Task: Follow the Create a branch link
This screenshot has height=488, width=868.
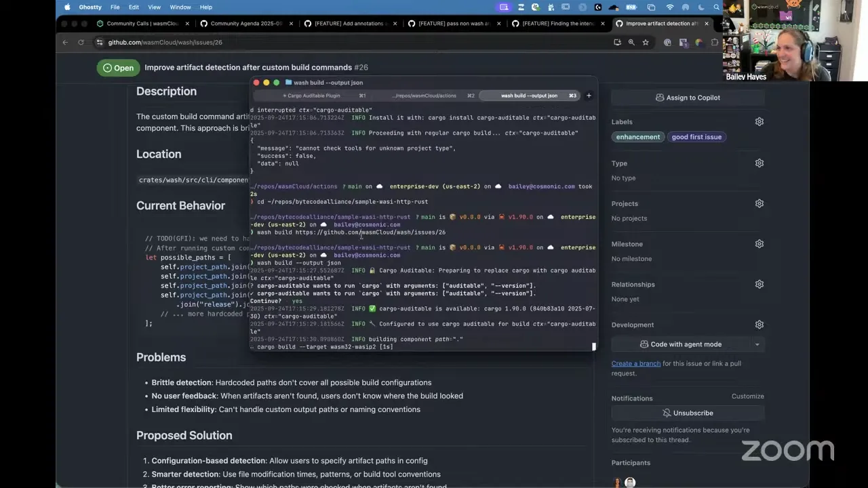Action: coord(636,363)
